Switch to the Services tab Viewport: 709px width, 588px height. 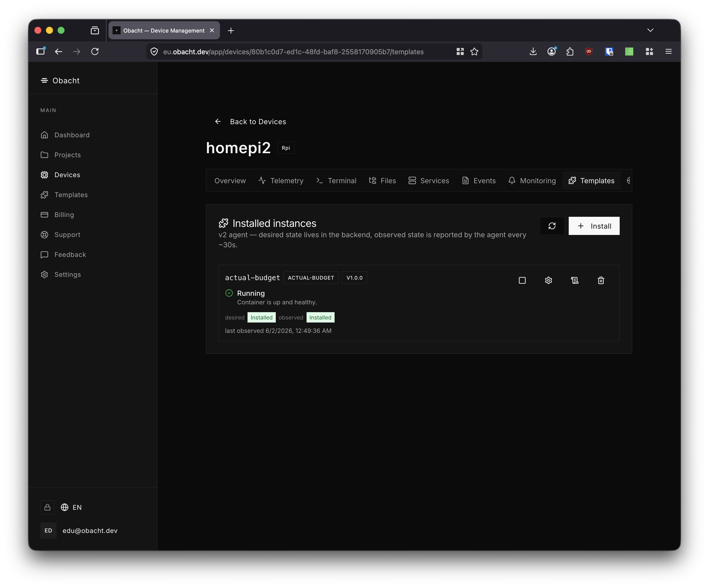point(428,181)
